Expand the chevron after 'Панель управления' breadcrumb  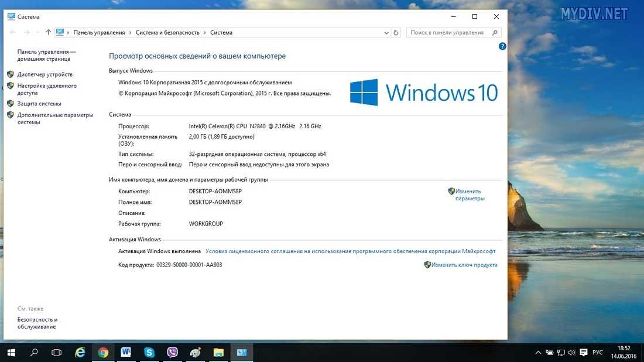130,33
